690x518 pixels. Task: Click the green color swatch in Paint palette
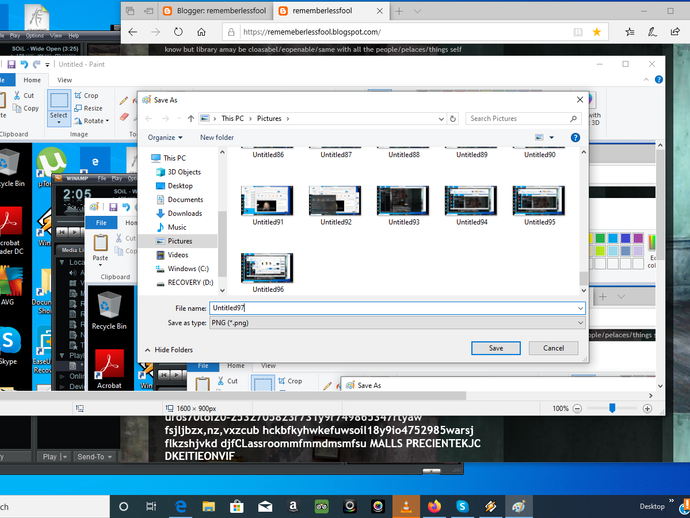(x=600, y=239)
